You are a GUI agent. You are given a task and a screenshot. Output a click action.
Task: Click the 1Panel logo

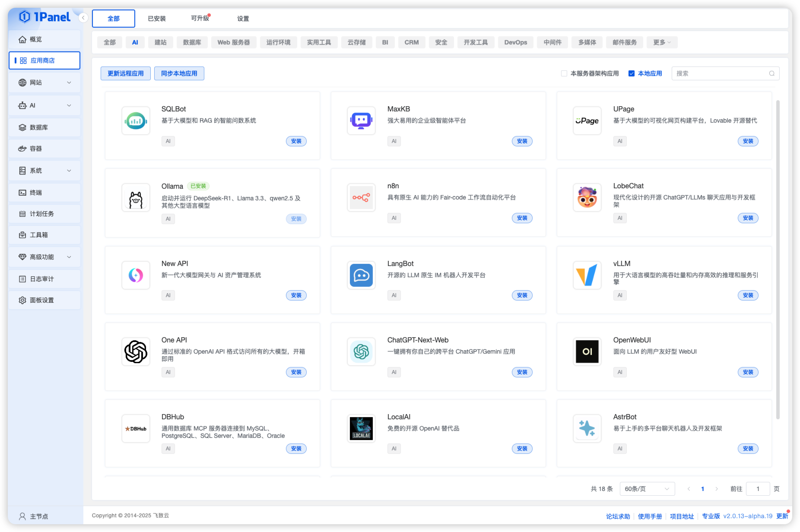click(44, 17)
